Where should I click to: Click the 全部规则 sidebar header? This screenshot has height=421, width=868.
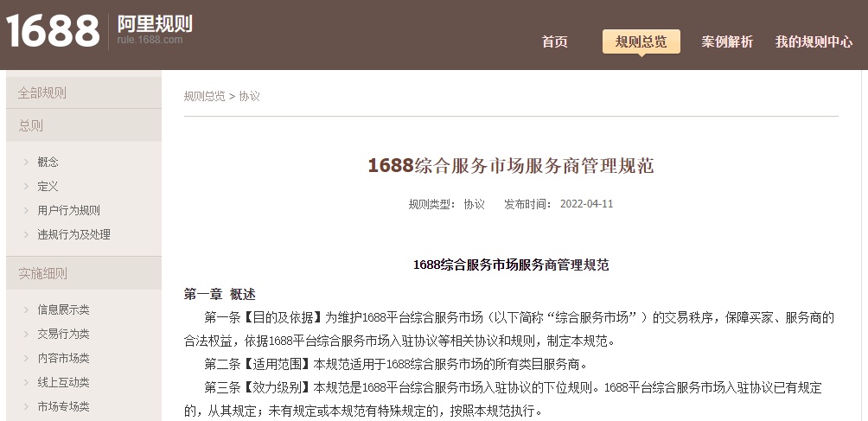(84, 92)
